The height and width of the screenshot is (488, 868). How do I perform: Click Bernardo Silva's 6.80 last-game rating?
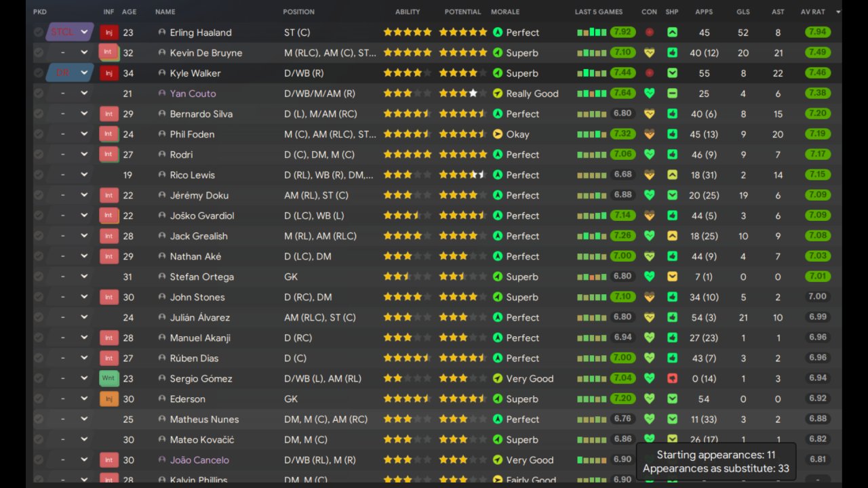623,114
